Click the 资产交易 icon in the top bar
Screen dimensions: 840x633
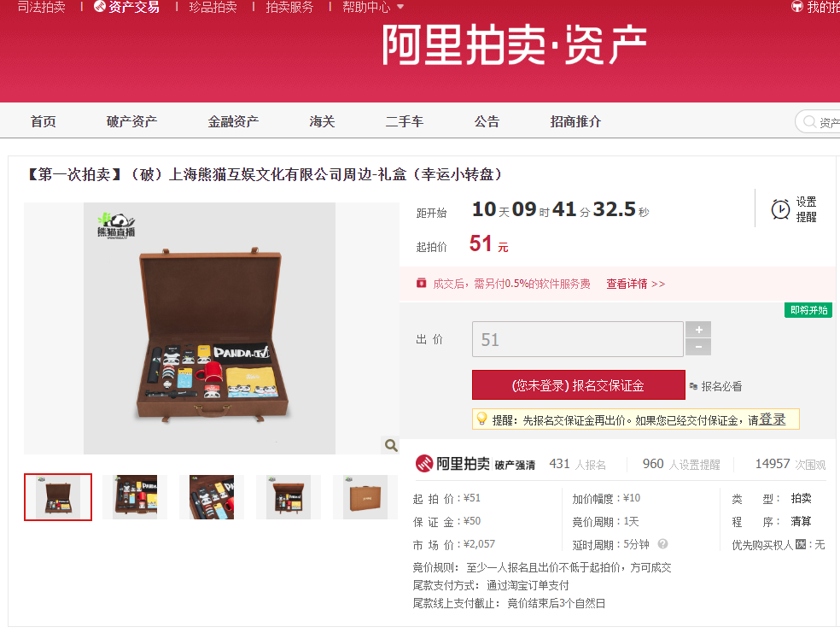pos(100,7)
